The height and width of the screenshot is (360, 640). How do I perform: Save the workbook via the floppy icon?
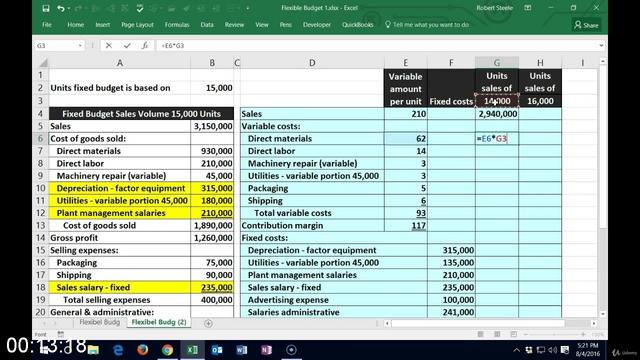coord(46,8)
